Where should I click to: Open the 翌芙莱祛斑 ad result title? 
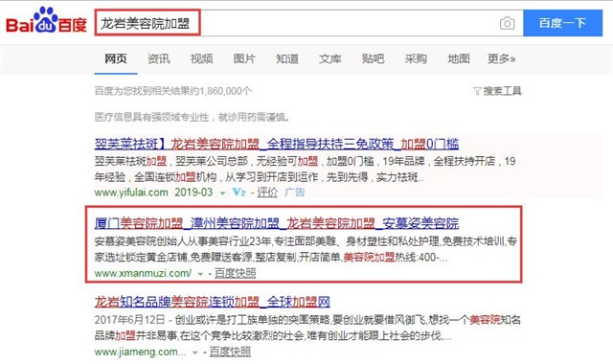tap(277, 144)
